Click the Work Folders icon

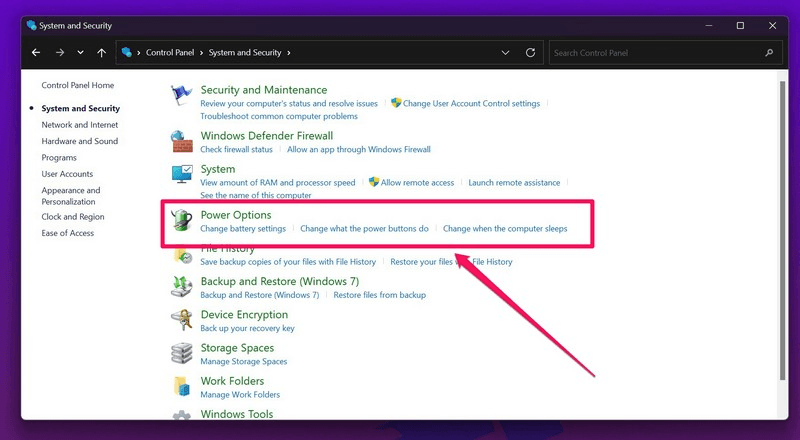[x=181, y=386]
